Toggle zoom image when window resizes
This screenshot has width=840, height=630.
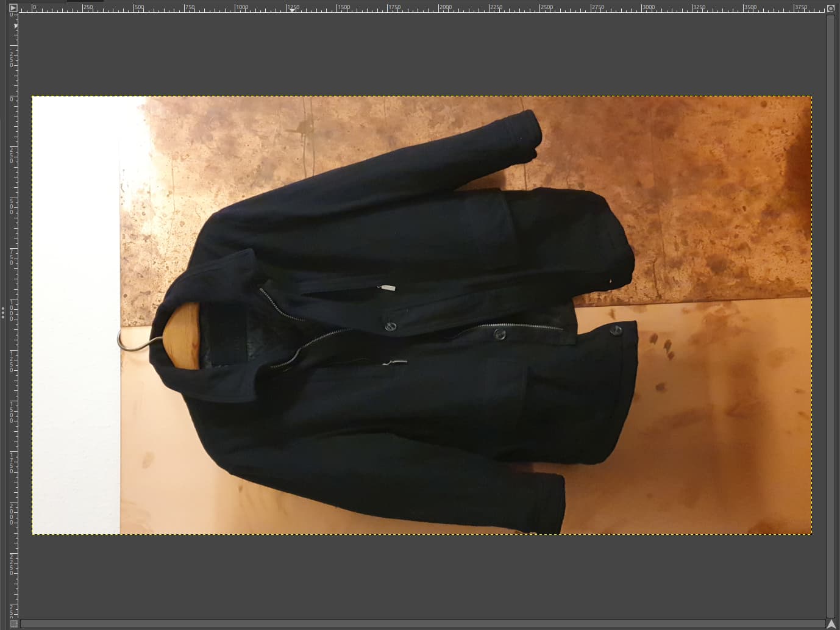[830, 8]
